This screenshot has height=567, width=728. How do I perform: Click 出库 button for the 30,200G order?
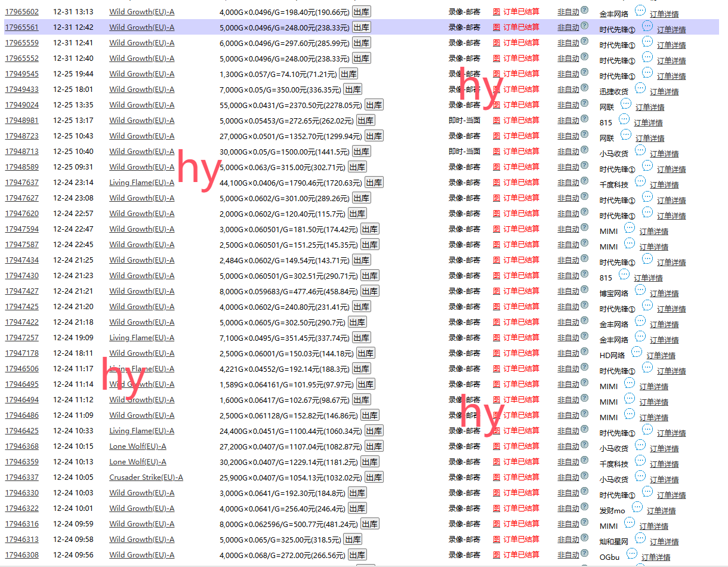(369, 462)
